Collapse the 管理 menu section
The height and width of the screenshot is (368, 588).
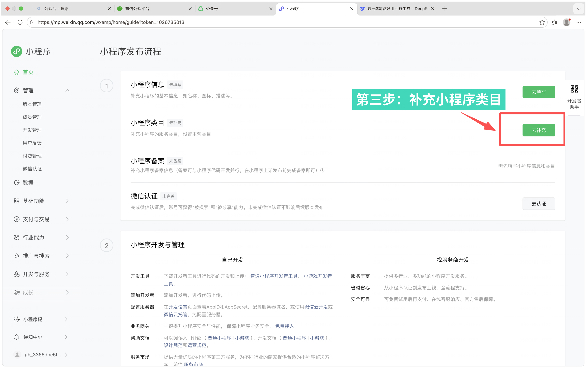(67, 90)
